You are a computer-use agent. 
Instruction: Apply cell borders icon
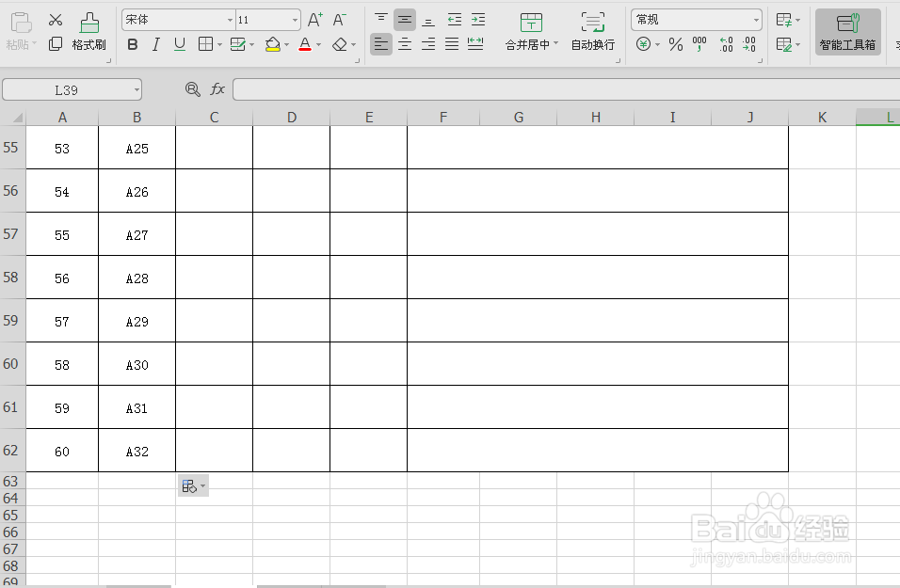pyautogui.click(x=205, y=44)
